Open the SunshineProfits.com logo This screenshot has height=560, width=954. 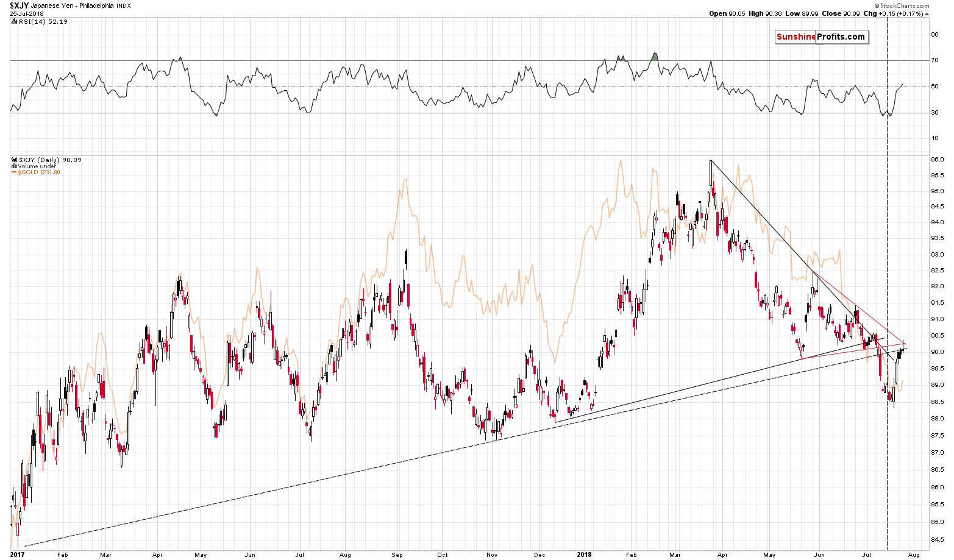[821, 37]
